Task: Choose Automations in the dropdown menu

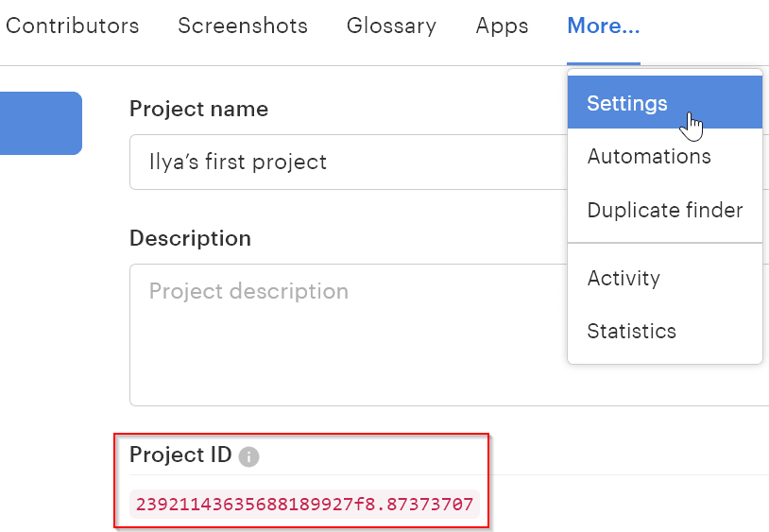Action: point(649,156)
